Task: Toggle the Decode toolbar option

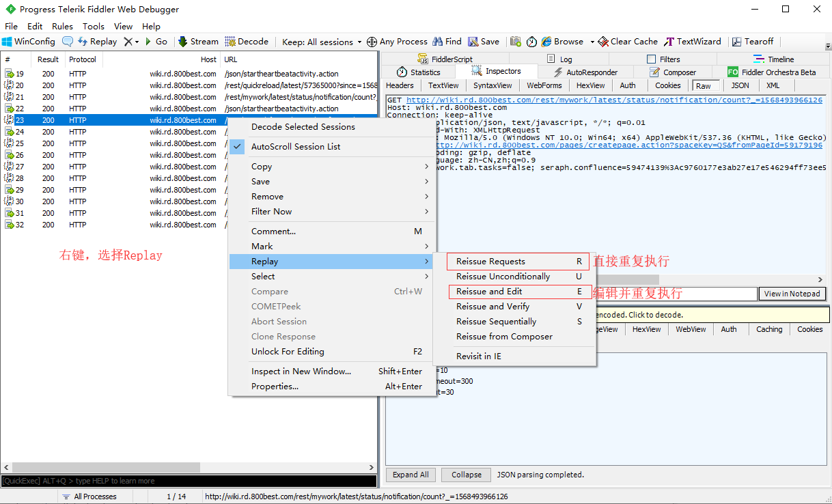Action: (x=247, y=42)
